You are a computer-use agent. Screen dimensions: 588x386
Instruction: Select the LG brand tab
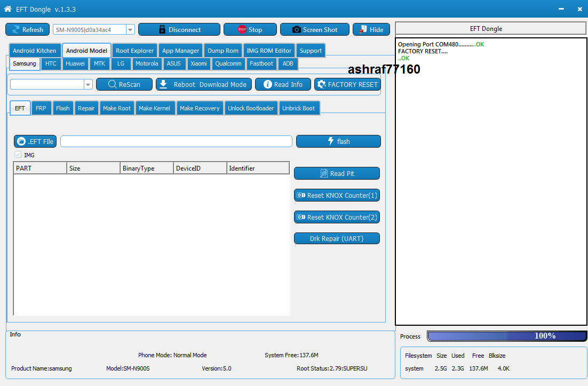[121, 63]
